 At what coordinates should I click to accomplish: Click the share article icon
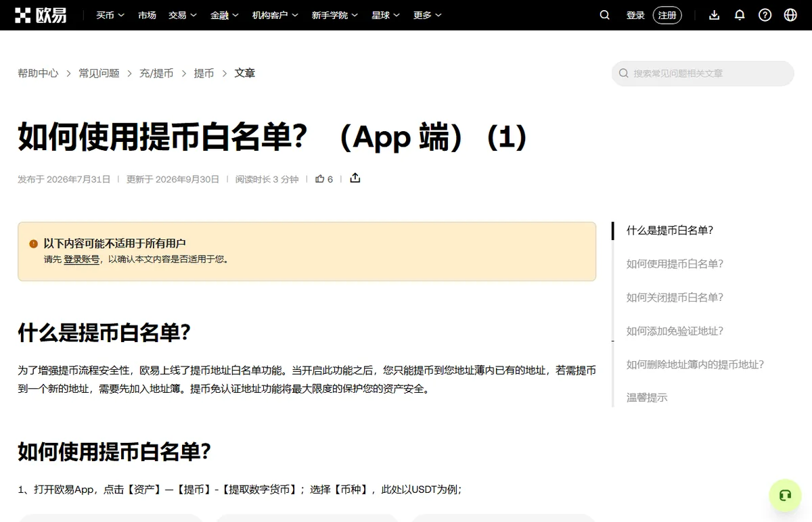(355, 179)
